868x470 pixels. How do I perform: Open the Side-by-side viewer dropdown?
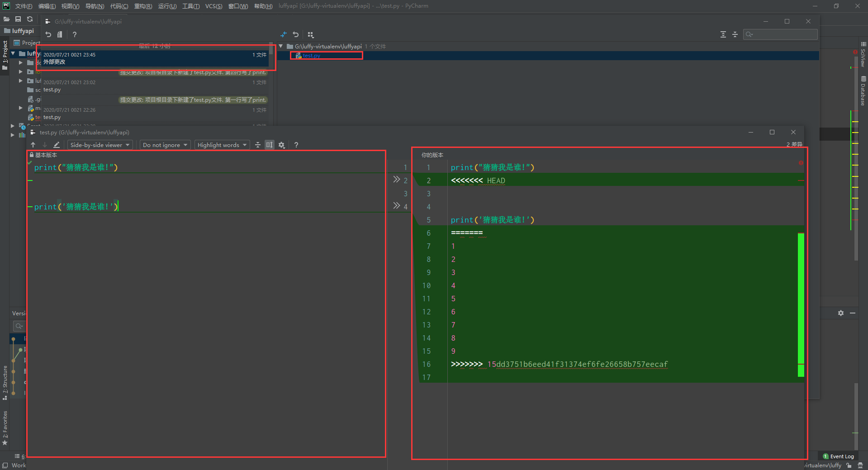(100, 145)
